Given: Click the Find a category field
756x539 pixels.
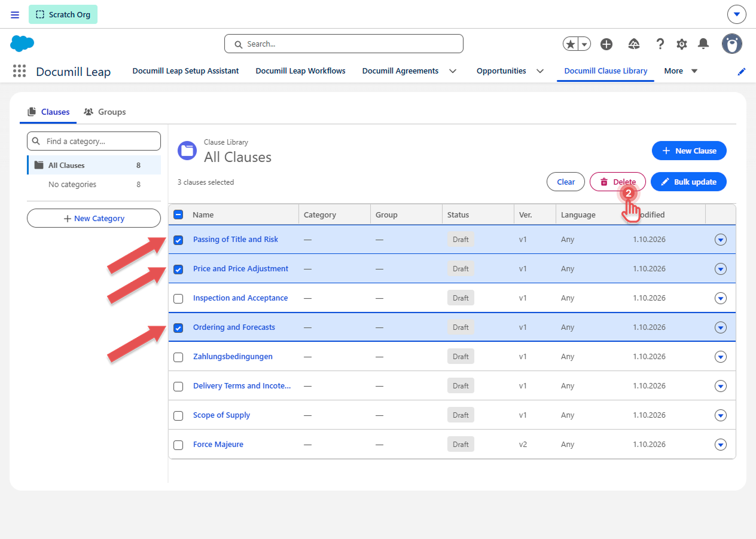Looking at the screenshot, I should click(94, 141).
